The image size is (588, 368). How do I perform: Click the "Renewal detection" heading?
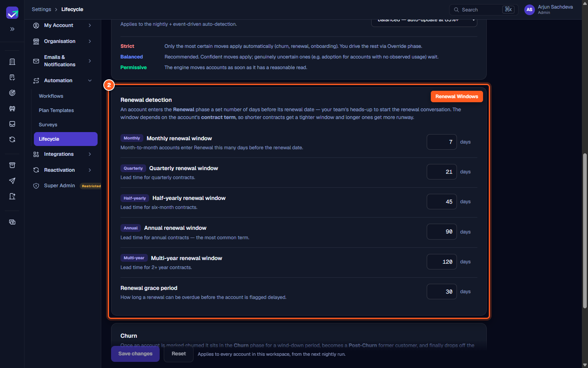pos(146,100)
